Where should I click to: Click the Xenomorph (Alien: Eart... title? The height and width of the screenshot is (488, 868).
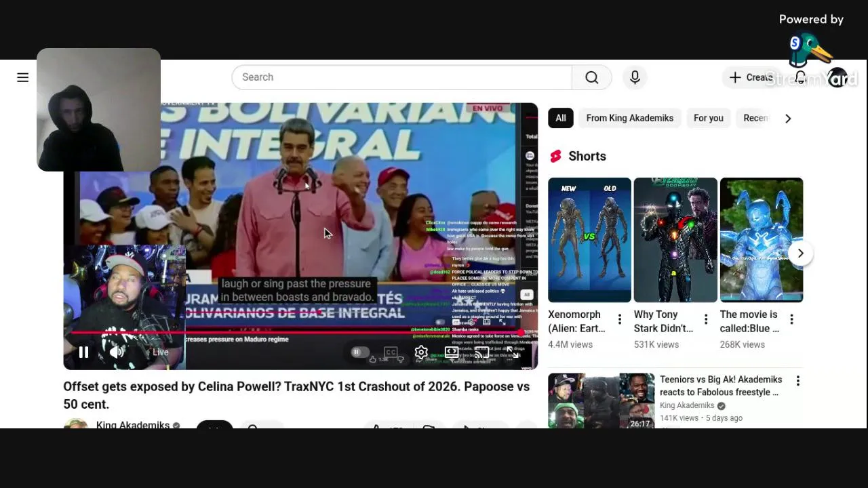(576, 321)
